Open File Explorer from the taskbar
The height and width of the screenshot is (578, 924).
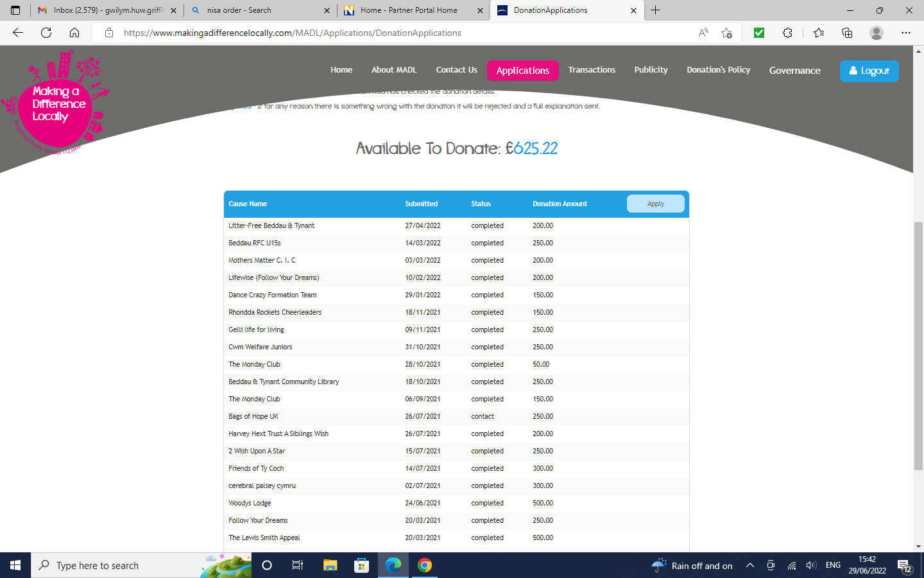[x=330, y=565]
